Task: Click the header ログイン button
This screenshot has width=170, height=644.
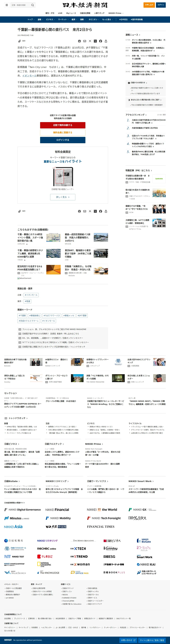Action: point(161,5)
